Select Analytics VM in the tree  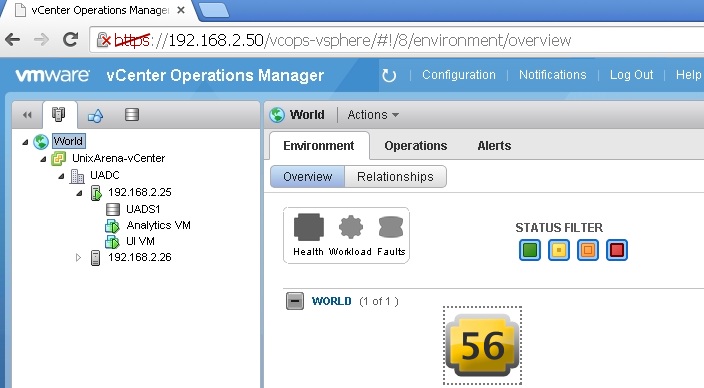click(158, 225)
